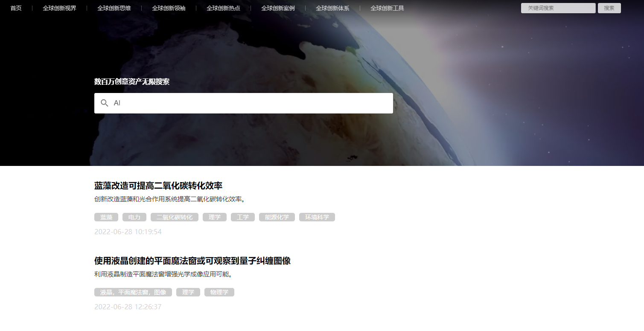Open 全球创新视界 navigation item
The height and width of the screenshot is (331, 644).
[x=59, y=8]
